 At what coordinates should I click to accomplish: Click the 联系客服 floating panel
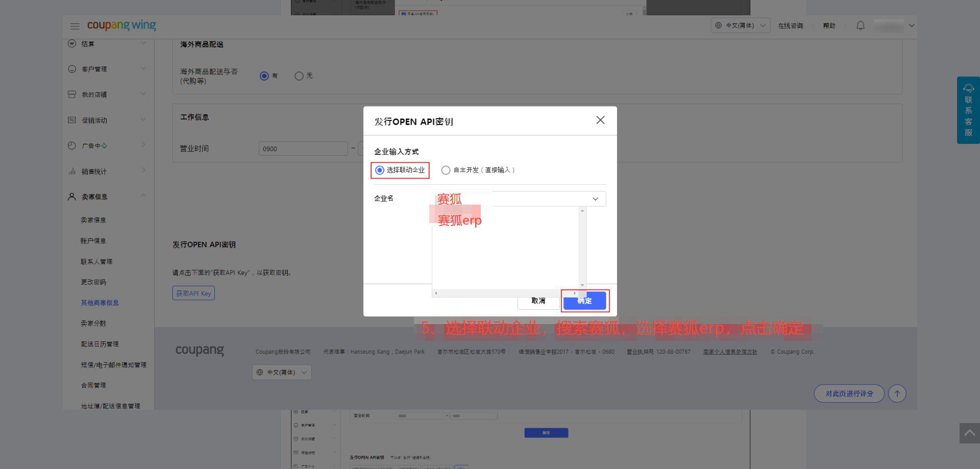(x=968, y=110)
